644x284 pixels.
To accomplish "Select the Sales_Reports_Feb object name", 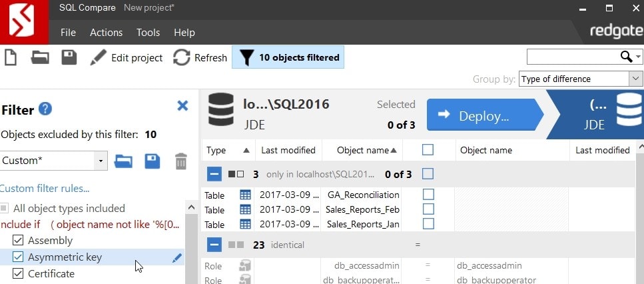I will point(362,209).
